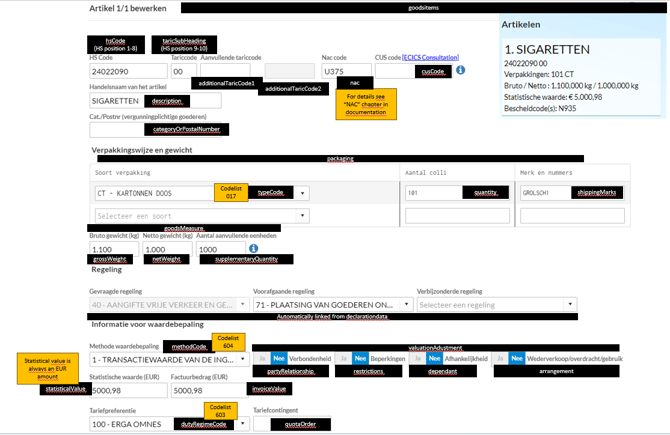Set Afhankelijkheid toggle to Ja
The height and width of the screenshot is (435, 670).
coord(418,359)
